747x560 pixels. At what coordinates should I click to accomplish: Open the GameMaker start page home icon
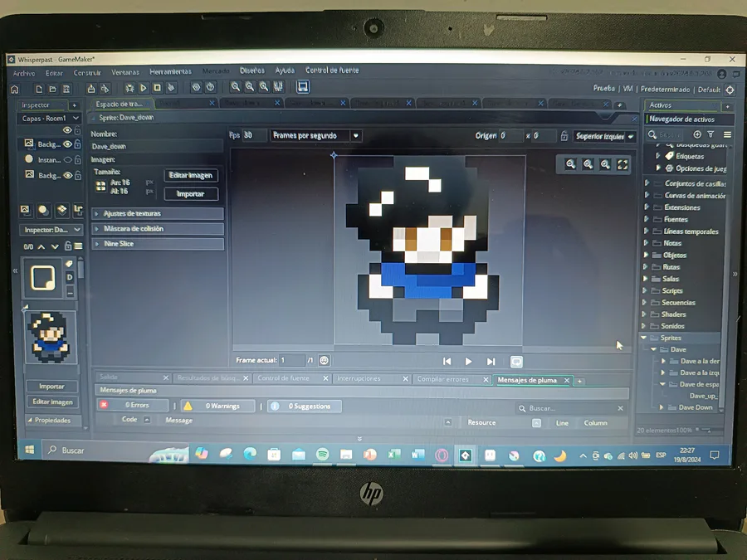click(x=15, y=89)
